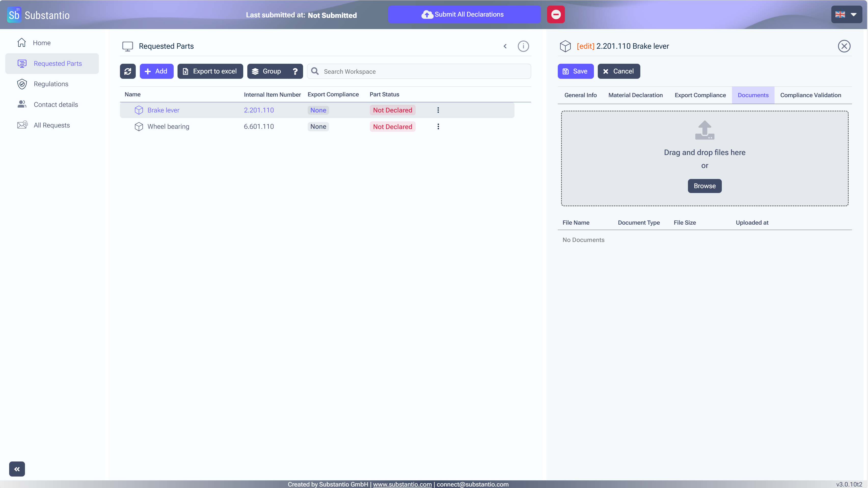This screenshot has height=488, width=868.
Task: Collapse the Requested Parts panel chevron
Action: click(x=505, y=46)
